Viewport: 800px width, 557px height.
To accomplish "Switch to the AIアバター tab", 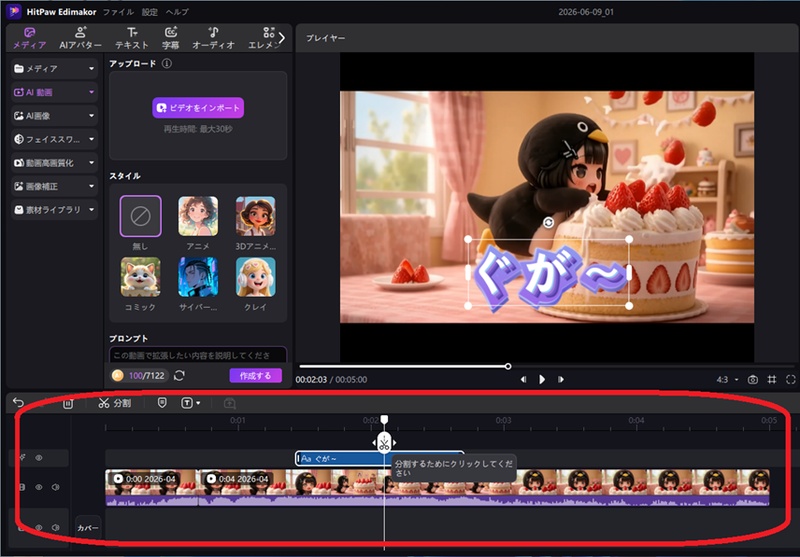I will [x=80, y=38].
